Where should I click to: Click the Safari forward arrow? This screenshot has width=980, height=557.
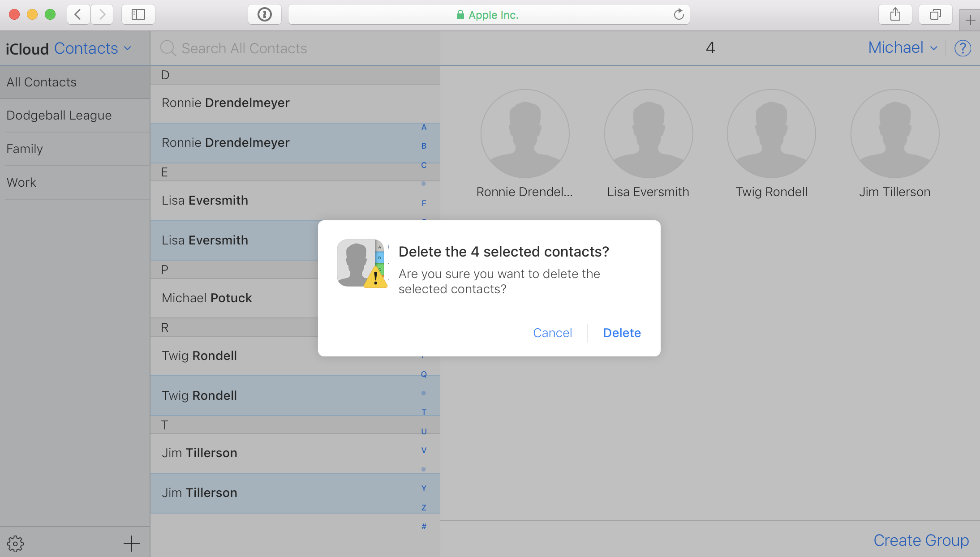tap(102, 14)
